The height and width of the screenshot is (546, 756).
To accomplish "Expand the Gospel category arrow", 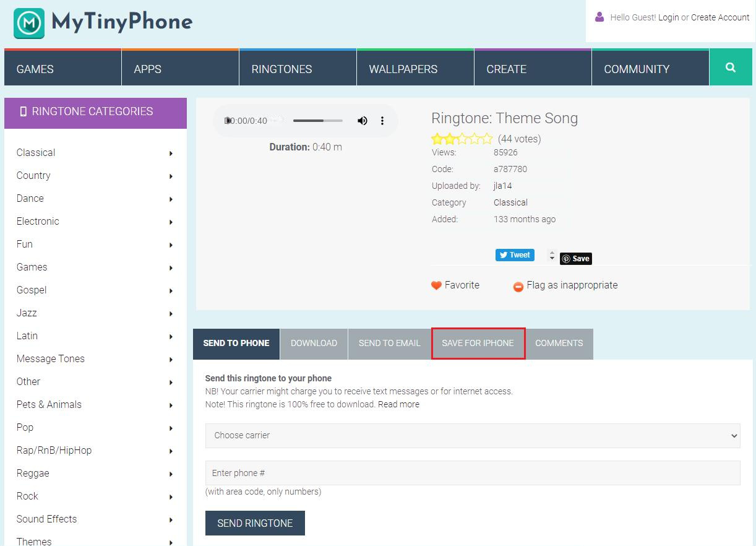I will [x=171, y=291].
